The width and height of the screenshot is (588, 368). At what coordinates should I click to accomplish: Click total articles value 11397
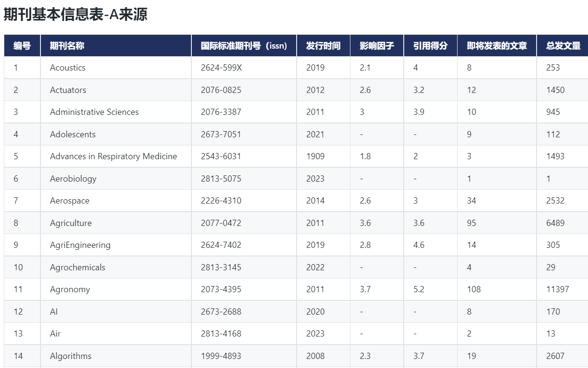558,289
